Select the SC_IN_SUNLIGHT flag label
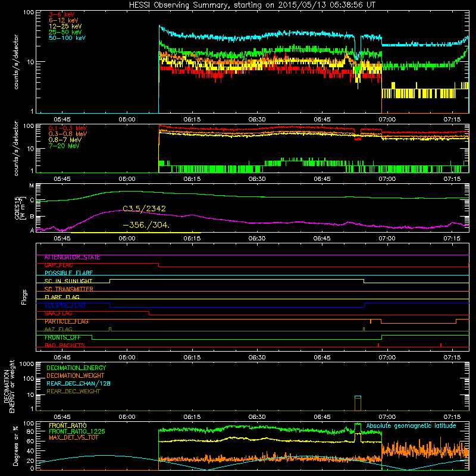The image size is (476, 476). pos(68,281)
